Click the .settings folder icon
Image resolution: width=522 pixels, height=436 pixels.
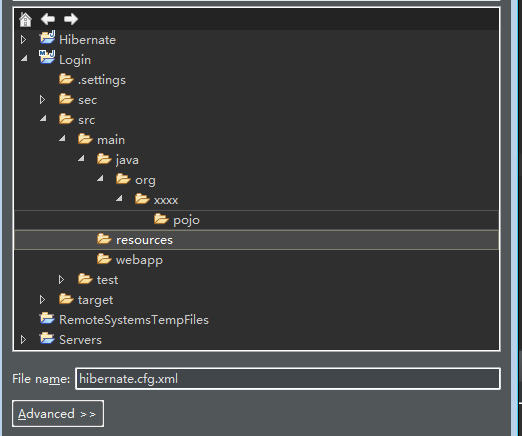(x=66, y=79)
